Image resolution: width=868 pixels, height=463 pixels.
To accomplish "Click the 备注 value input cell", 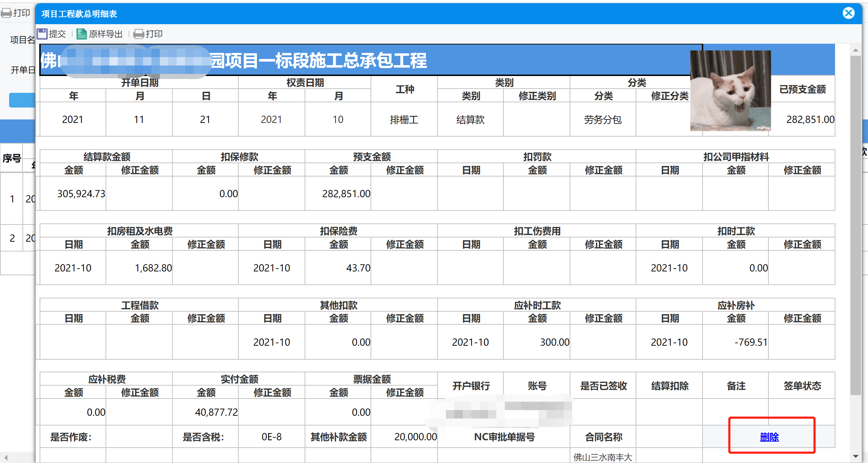I will click(x=736, y=412).
